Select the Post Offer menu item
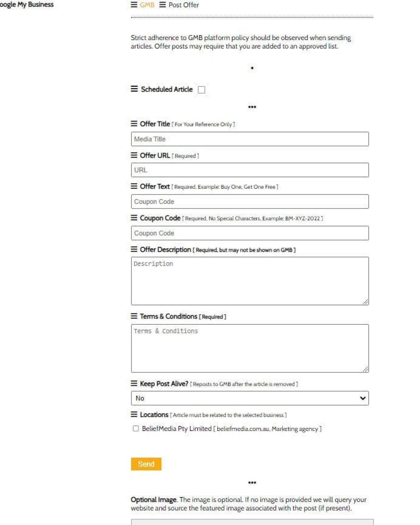 184,5
